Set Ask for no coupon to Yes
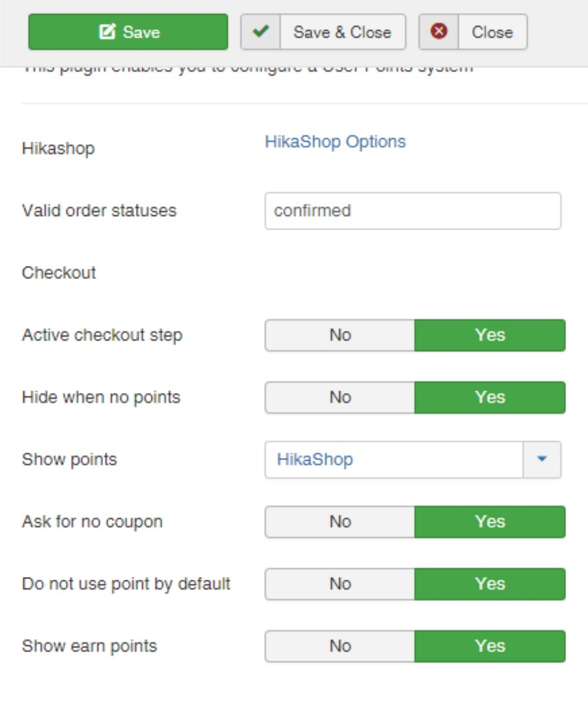This screenshot has width=588, height=718. (490, 522)
